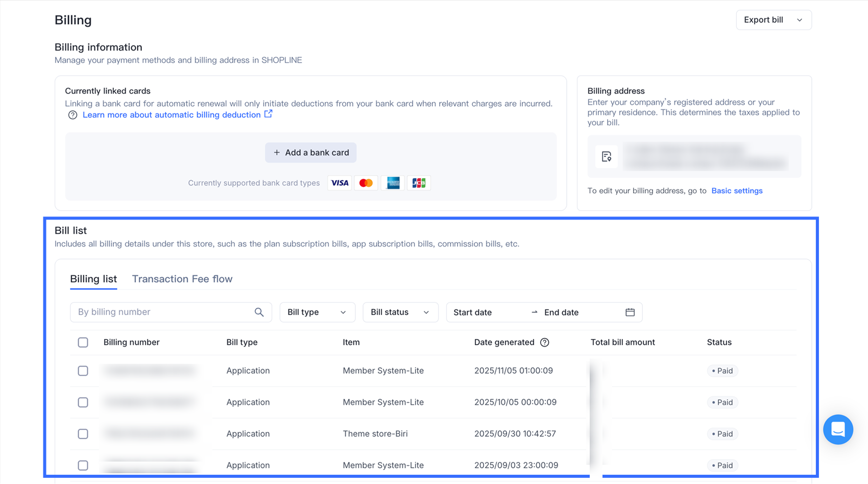Image resolution: width=868 pixels, height=484 pixels.
Task: Open the Basic settings link
Action: point(736,191)
